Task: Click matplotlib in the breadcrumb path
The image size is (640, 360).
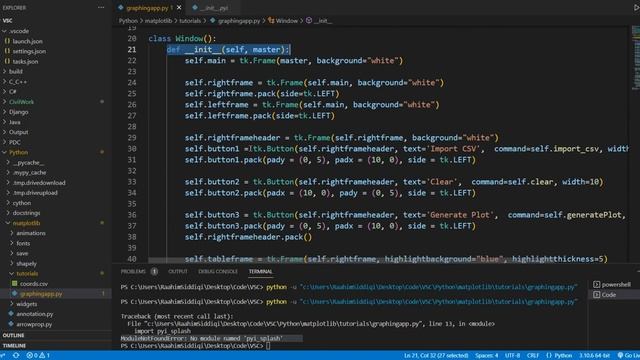Action: click(x=158, y=21)
